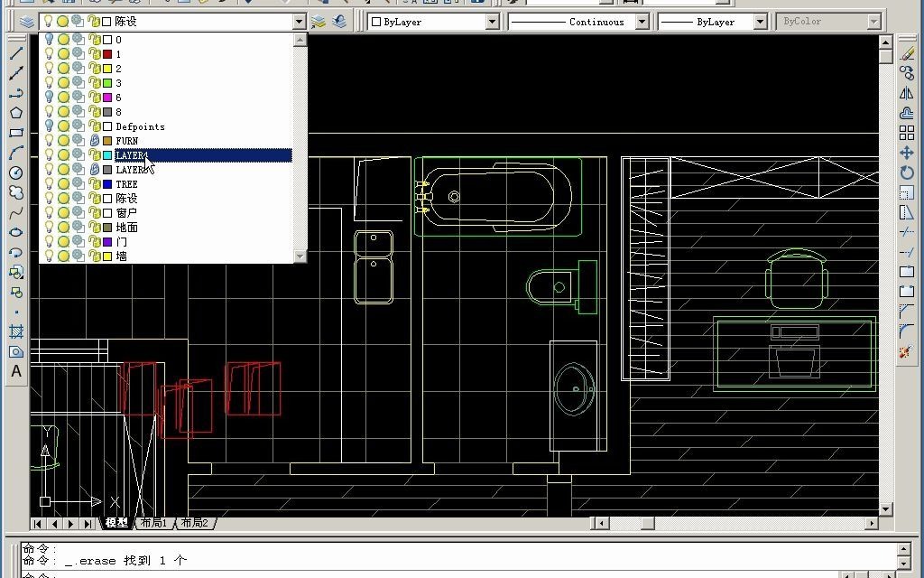The width and height of the screenshot is (924, 578).
Task: Open the Layer Properties Manager icon
Action: coord(26,22)
